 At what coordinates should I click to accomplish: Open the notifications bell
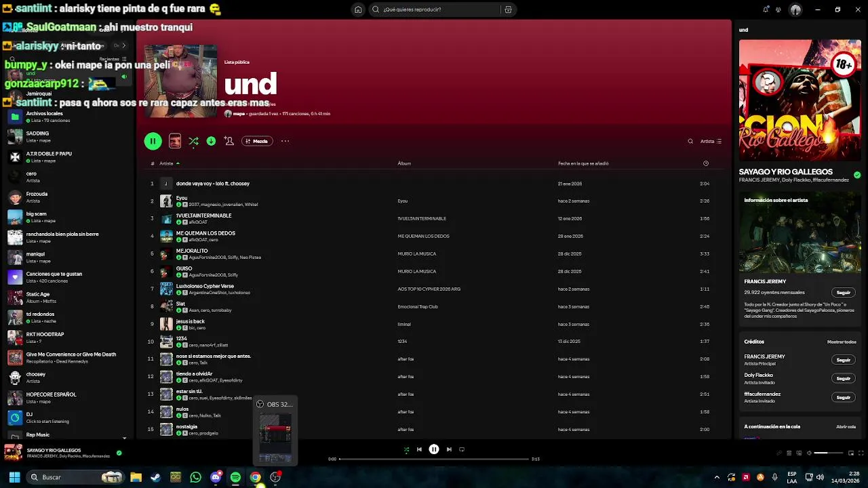click(x=766, y=9)
